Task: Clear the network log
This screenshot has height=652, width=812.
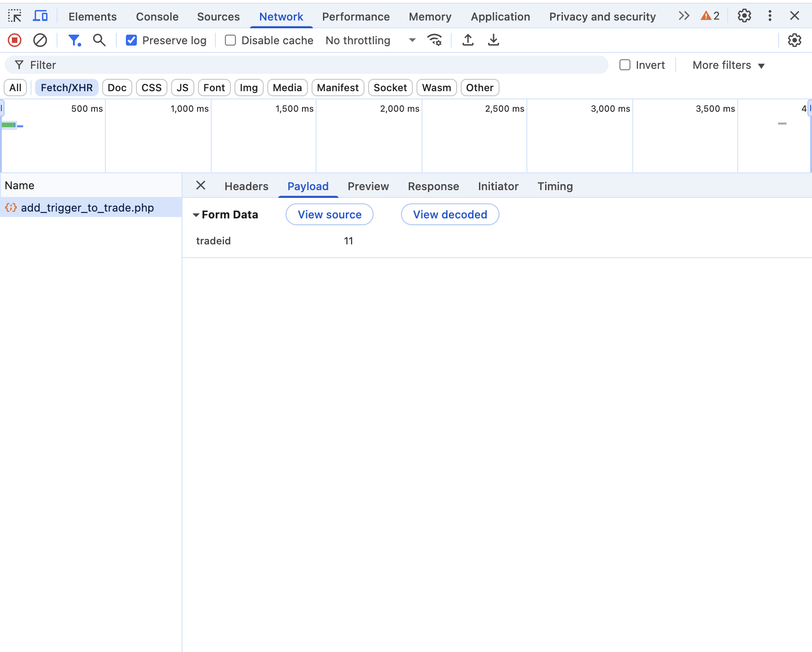Action: pos(40,41)
